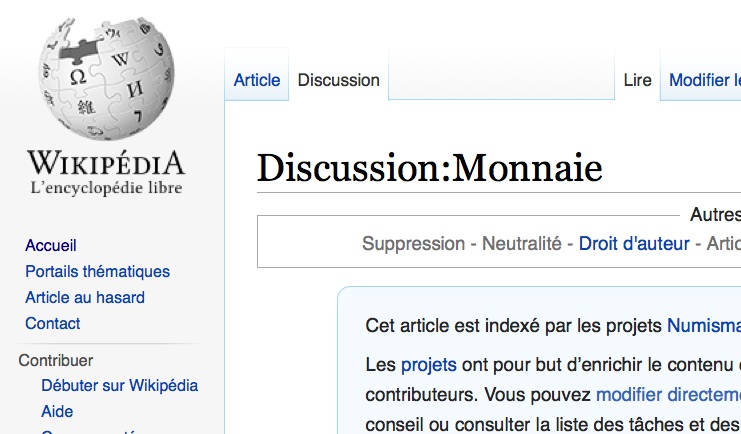Click the greyed Suppression link
The width and height of the screenshot is (741, 434).
pyautogui.click(x=414, y=244)
